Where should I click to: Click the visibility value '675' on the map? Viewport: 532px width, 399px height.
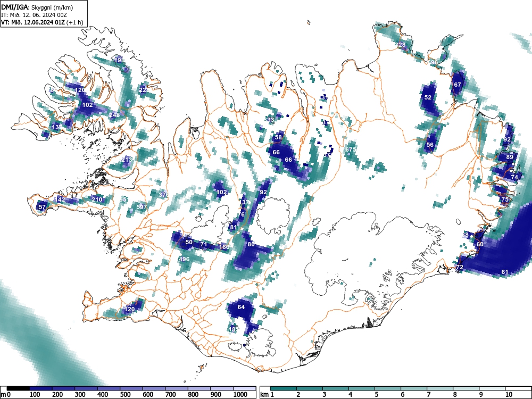pos(351,149)
